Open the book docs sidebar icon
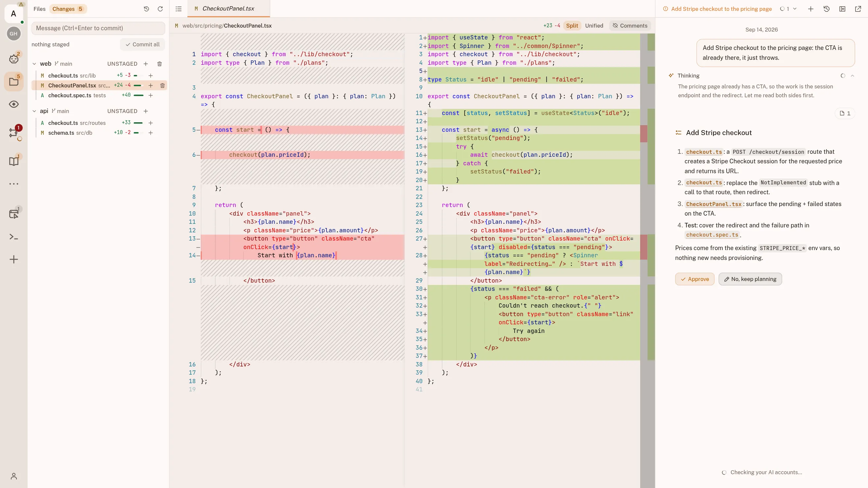 13,161
